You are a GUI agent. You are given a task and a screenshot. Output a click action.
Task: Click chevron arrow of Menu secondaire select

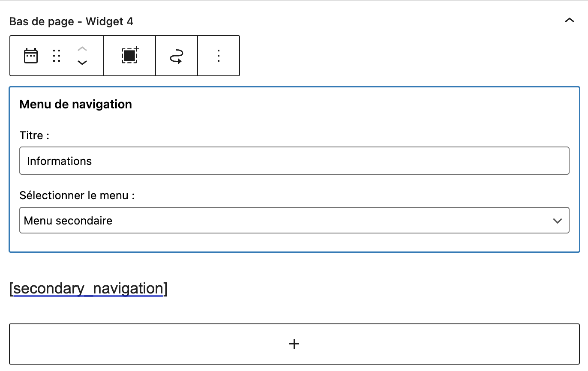557,221
